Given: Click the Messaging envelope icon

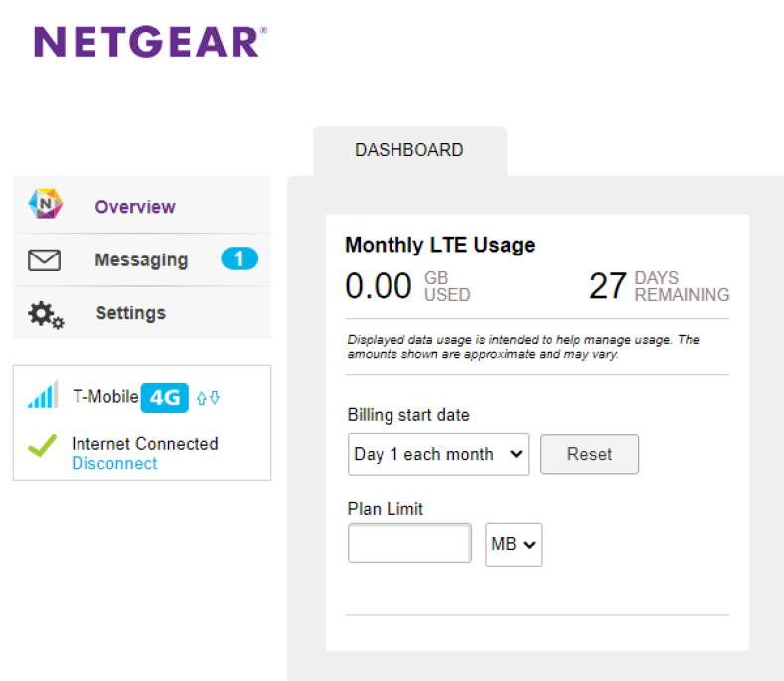Looking at the screenshot, I should [45, 260].
